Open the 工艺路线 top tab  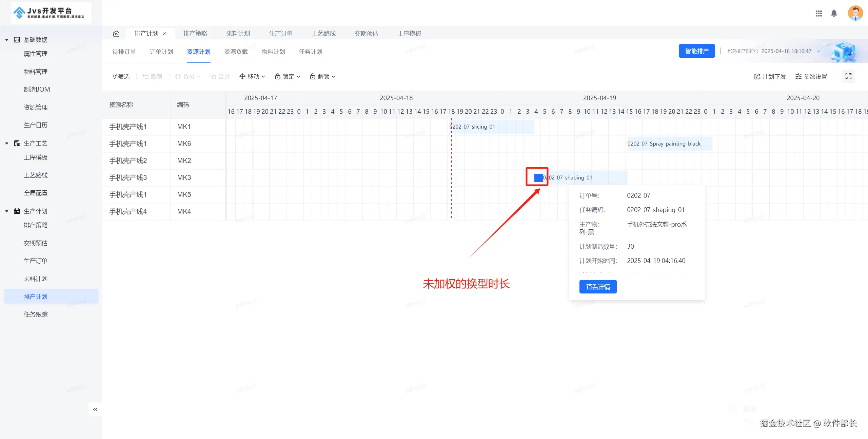click(x=323, y=34)
